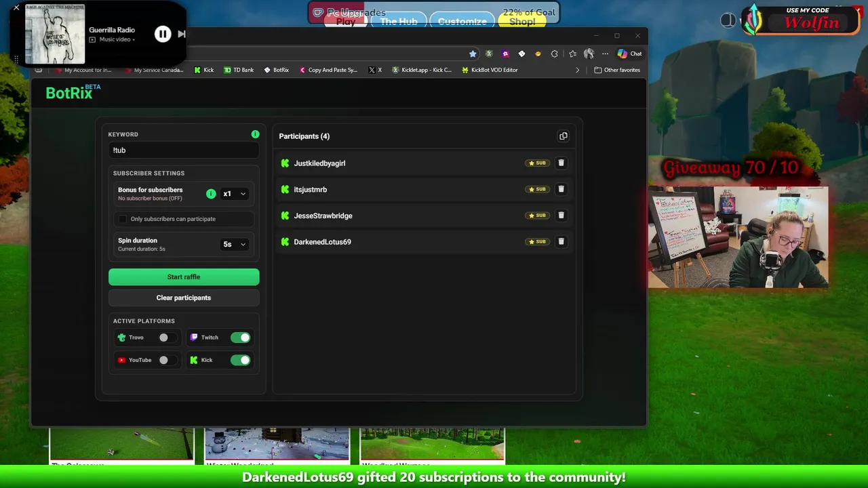Click participant name DarkenedLotus69
This screenshot has height=488, width=868.
(x=322, y=242)
